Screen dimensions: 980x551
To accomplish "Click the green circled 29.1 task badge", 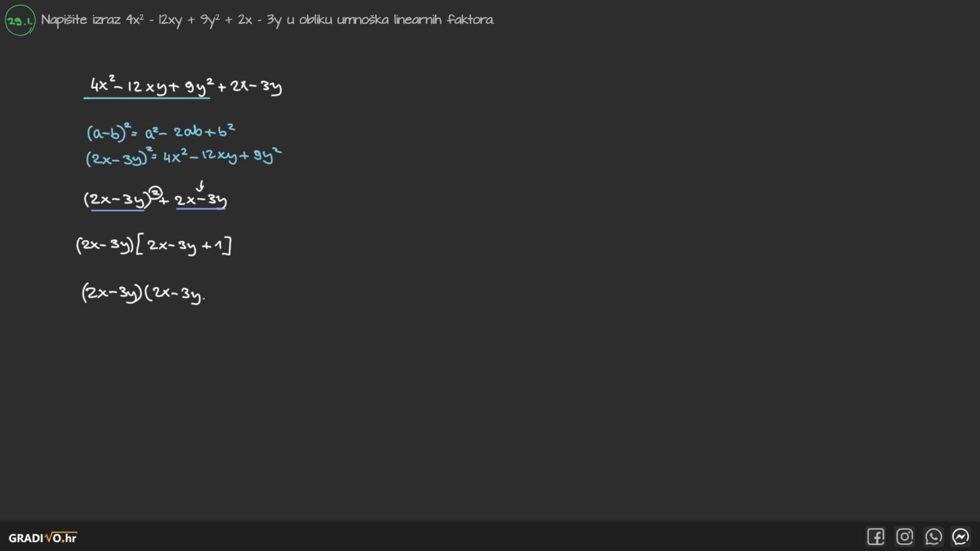I will click(x=20, y=20).
